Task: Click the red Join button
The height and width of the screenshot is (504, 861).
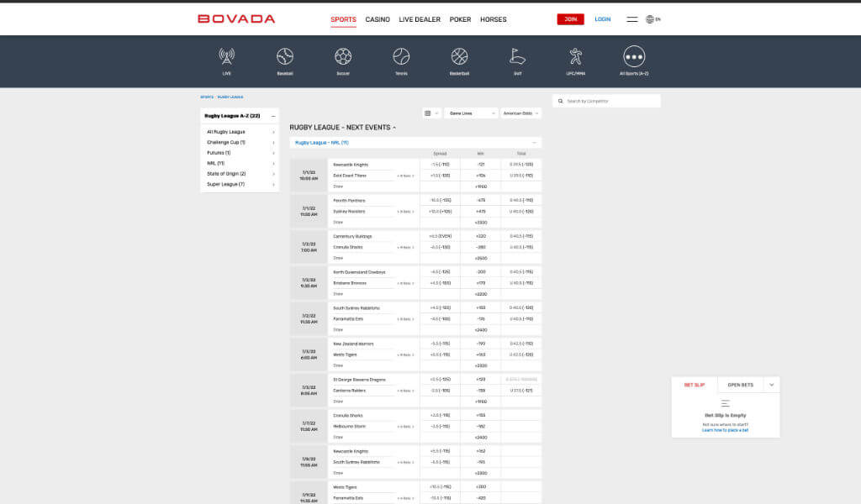Action: point(571,19)
